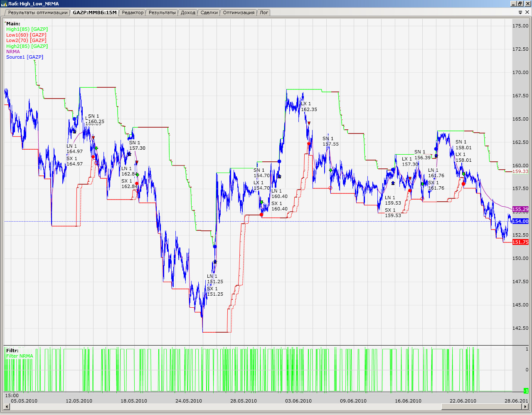The height and width of the screenshot is (415, 532).
Task: Click the left arrow of the horizontal scrollbar
Action: coord(7,407)
